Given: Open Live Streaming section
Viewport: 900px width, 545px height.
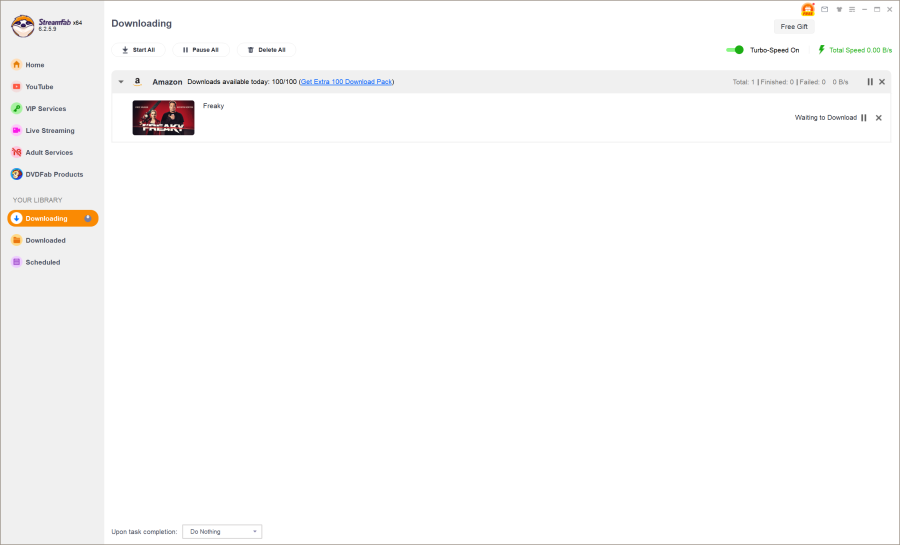Looking at the screenshot, I should [42, 130].
